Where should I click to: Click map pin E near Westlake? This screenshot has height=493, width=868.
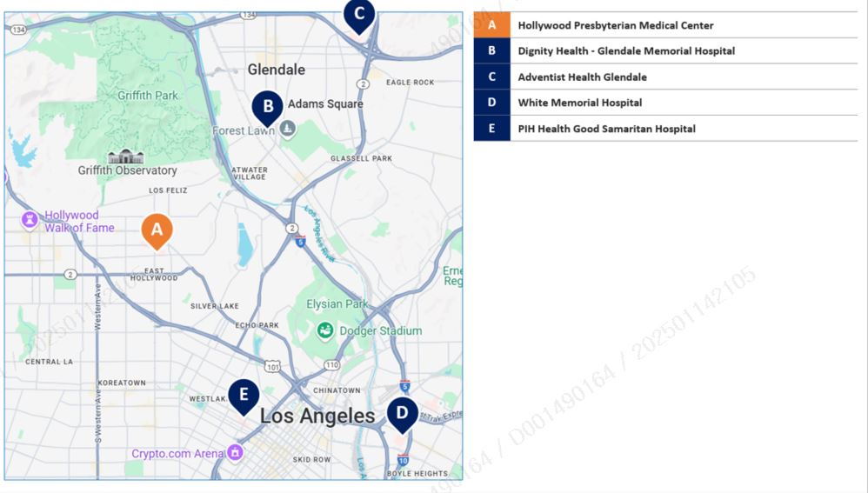coord(244,396)
